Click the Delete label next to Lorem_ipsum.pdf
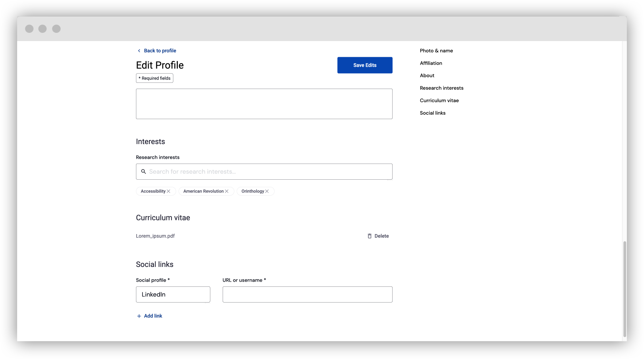This screenshot has width=644, height=359. point(382,236)
